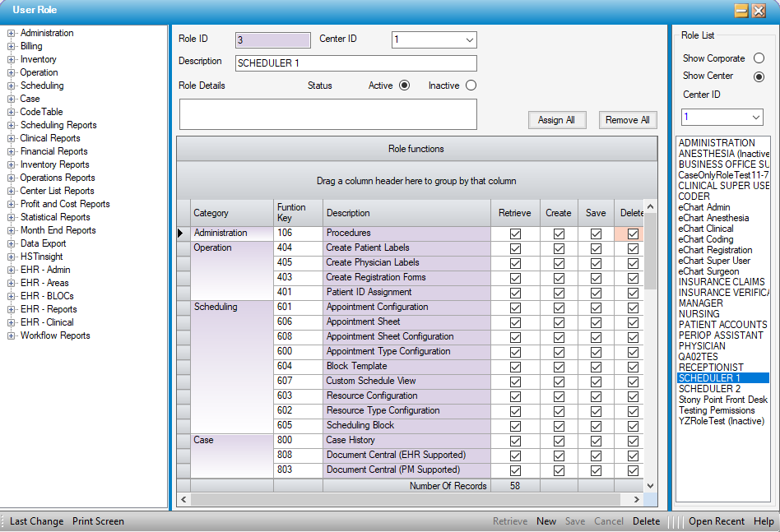Screen dimensions: 780x532
Task: Select the Show Corporate radio button
Action: 759,58
